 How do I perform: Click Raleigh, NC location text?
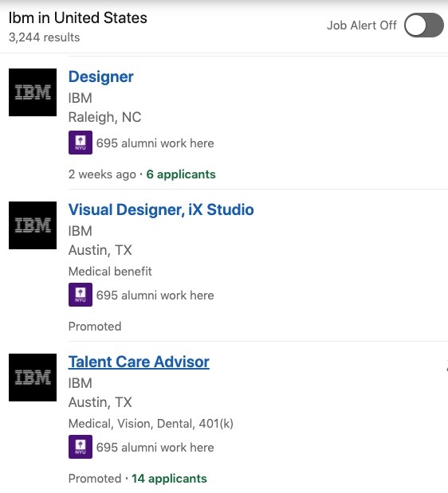click(104, 118)
